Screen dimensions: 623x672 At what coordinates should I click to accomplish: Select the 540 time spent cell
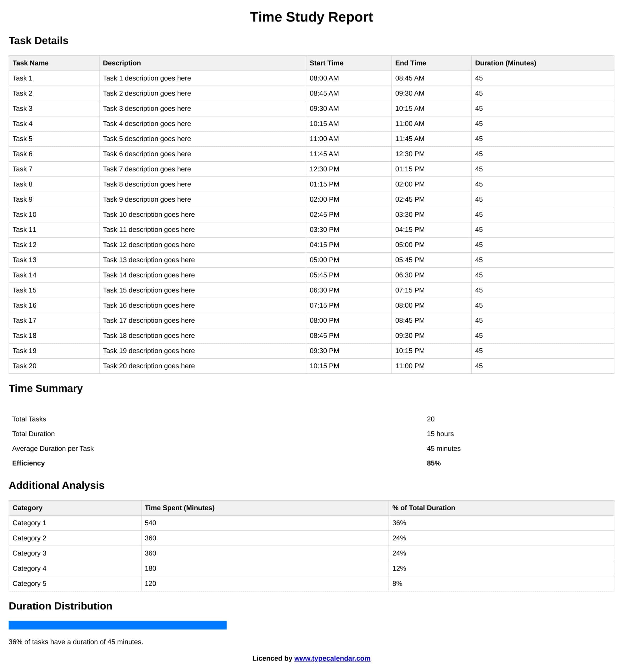click(150, 523)
